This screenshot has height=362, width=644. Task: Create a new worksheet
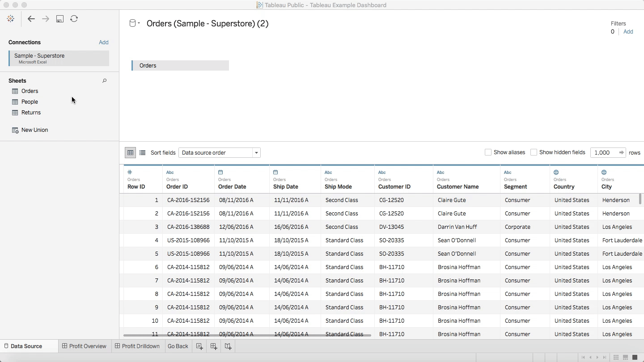199,346
